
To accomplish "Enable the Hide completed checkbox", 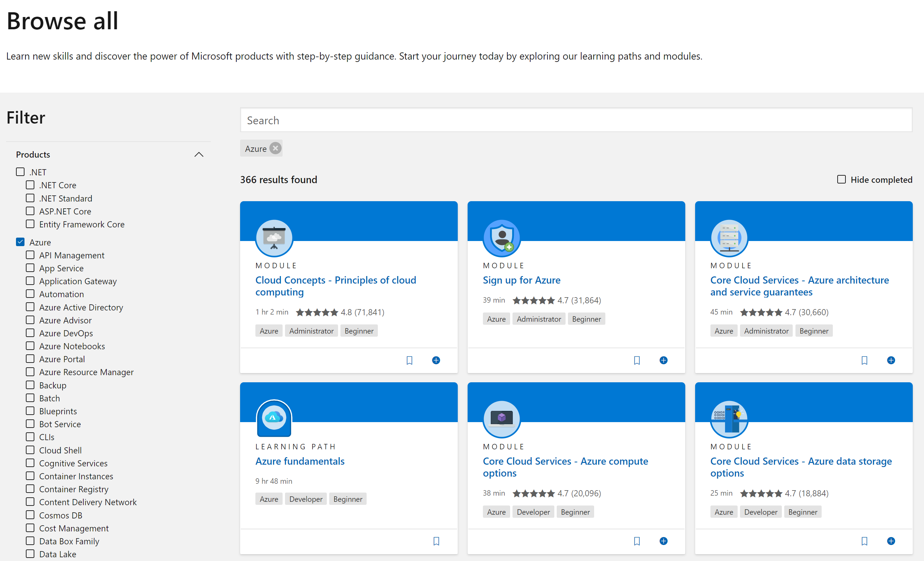I will pos(841,179).
